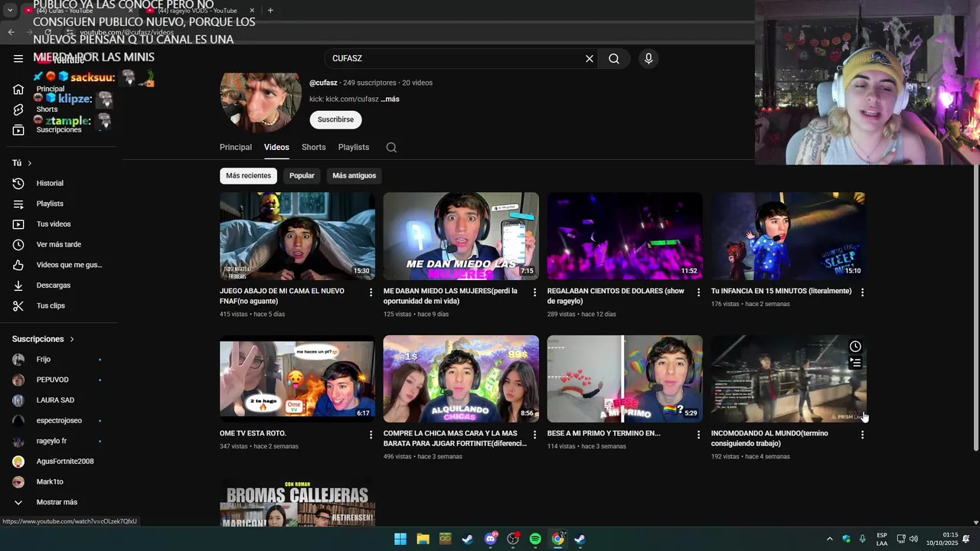Filter videos by Popular
980x551 pixels.
click(x=302, y=175)
